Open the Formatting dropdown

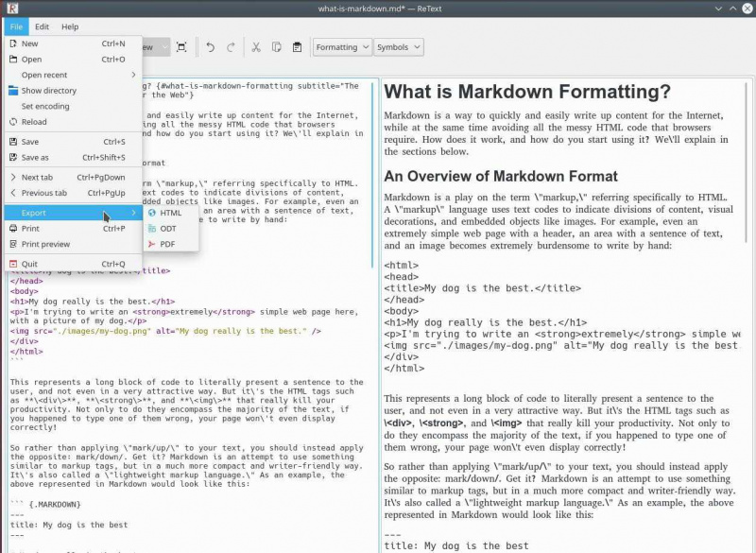342,47
